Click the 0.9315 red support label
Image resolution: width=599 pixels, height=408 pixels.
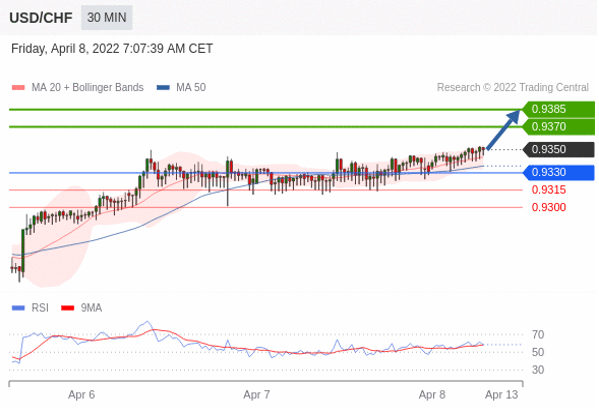click(549, 190)
